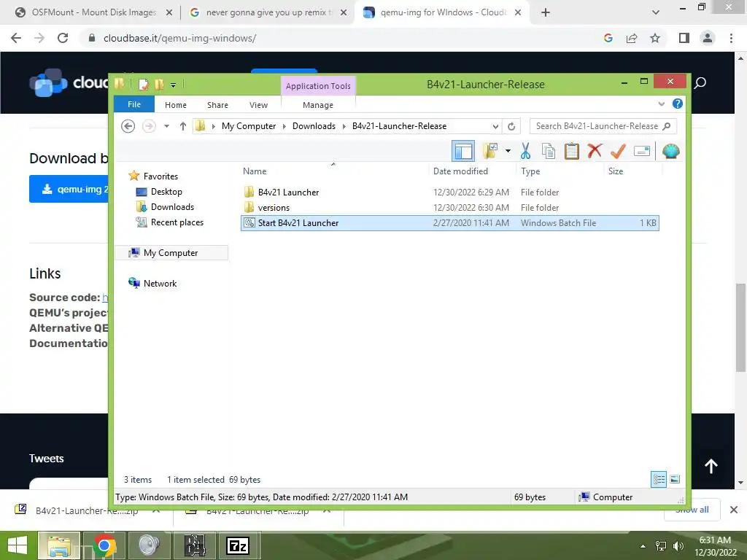Expand the address bar history dropdown

point(495,126)
